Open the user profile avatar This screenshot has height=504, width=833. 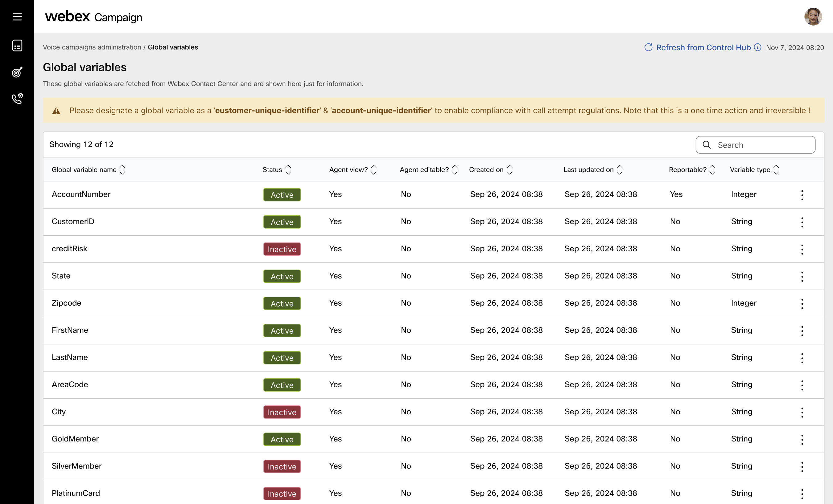coord(813,17)
